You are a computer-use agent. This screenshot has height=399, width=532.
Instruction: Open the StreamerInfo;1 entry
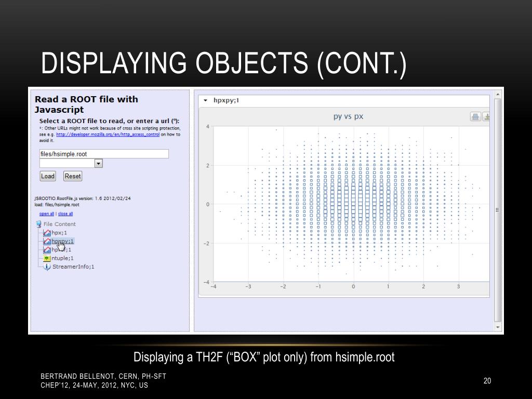tap(73, 267)
